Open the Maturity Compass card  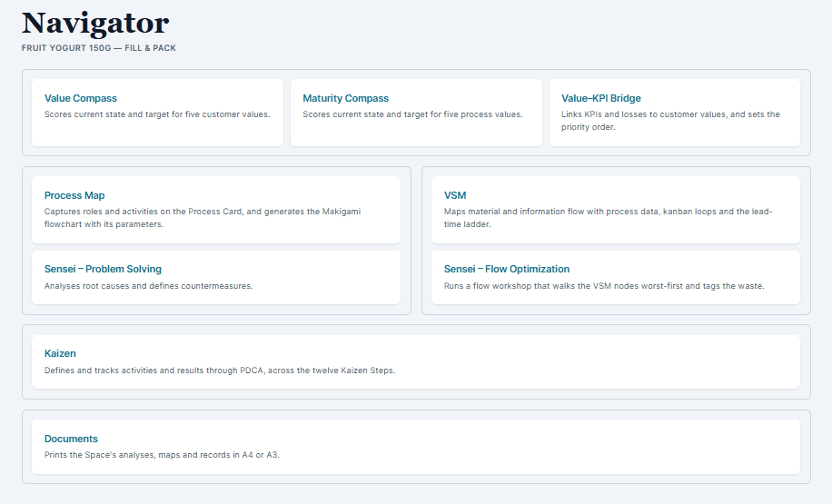pyautogui.click(x=416, y=113)
